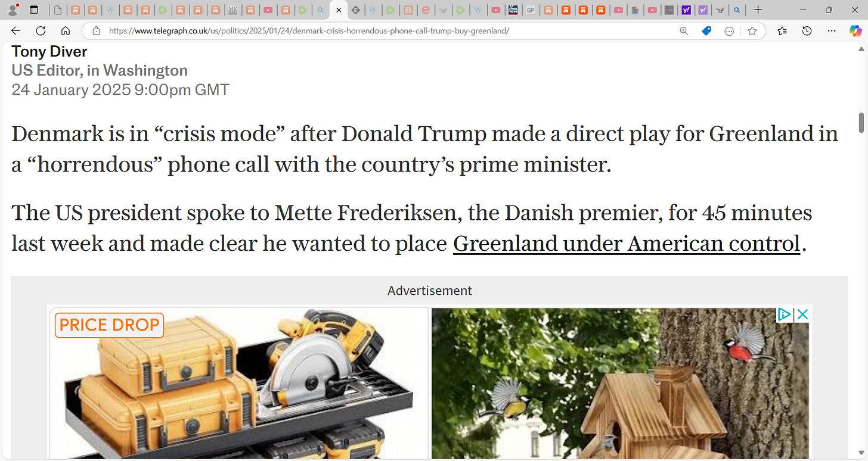
Task: Open a new browser tab
Action: tap(758, 10)
